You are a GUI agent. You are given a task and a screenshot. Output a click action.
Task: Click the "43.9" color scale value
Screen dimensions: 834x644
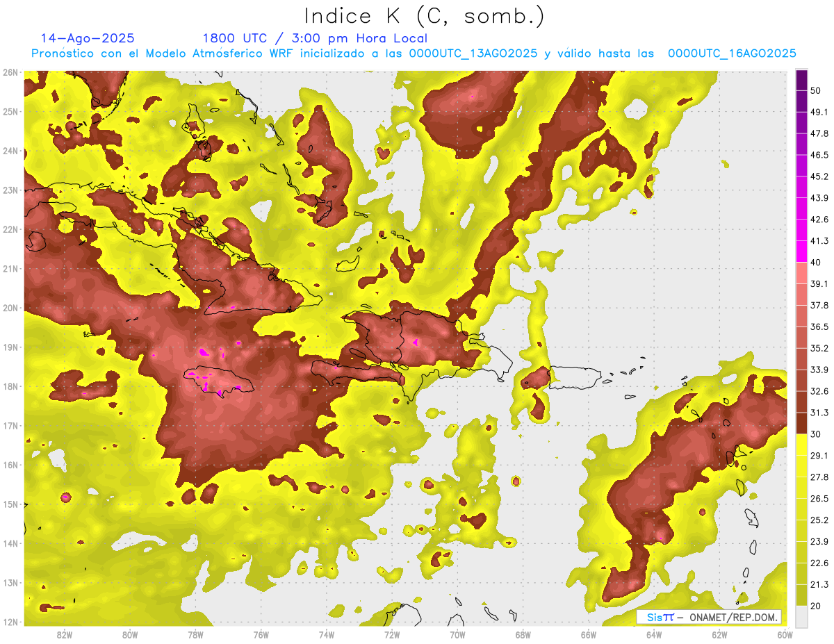click(x=819, y=198)
